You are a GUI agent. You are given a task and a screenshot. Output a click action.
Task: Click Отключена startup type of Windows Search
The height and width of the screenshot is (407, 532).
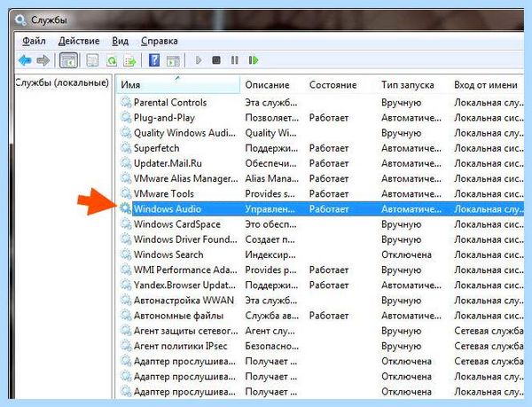click(x=406, y=254)
